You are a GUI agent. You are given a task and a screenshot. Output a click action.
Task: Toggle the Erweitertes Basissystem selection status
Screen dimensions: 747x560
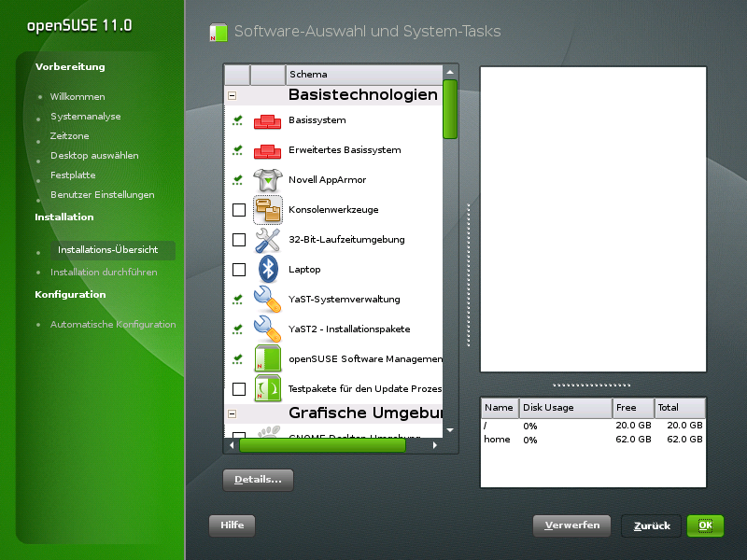pos(238,151)
